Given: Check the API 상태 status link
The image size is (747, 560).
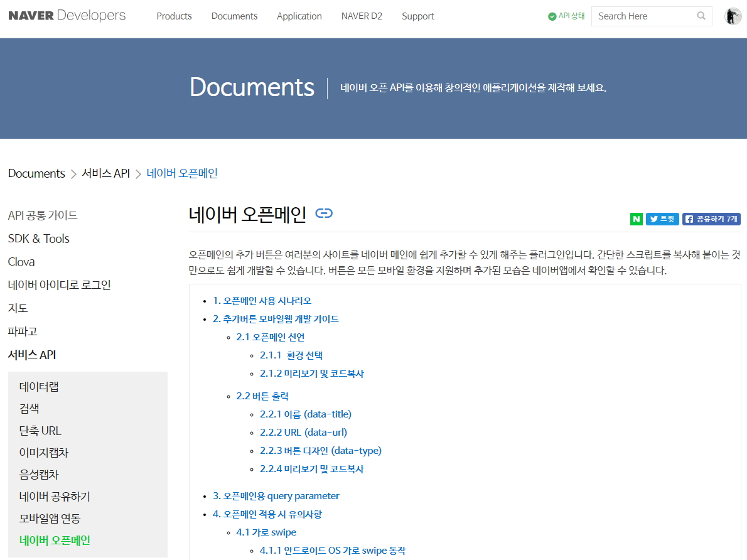Looking at the screenshot, I should click(566, 16).
